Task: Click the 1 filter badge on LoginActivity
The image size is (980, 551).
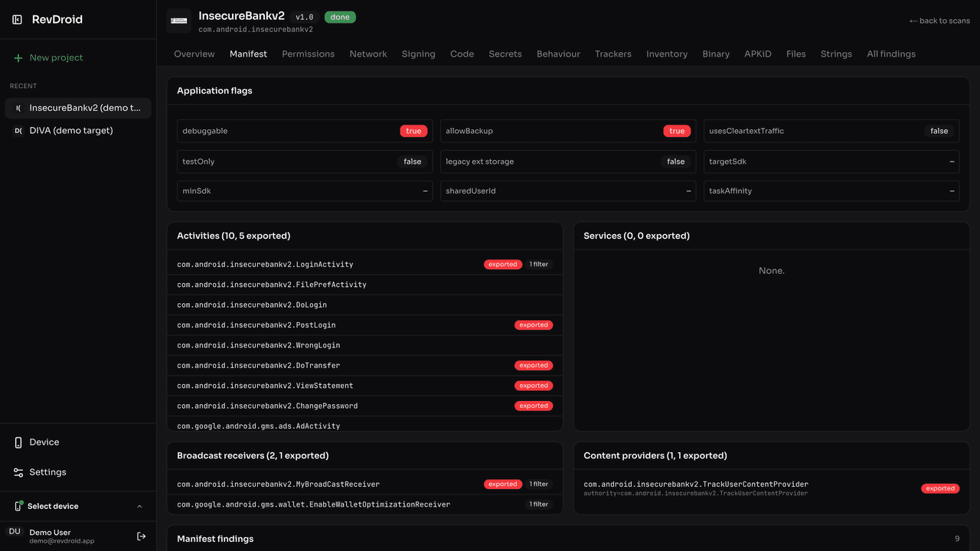Action: [x=539, y=265]
